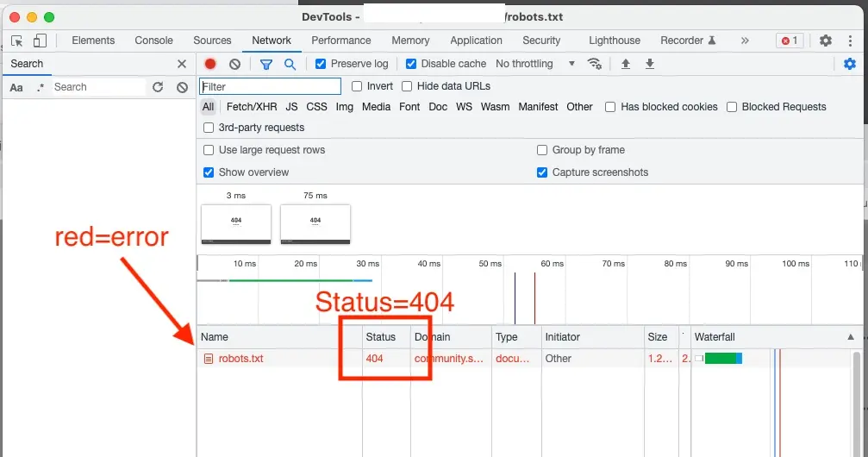Click the red error count badge
This screenshot has width=868, height=457.
(x=790, y=41)
